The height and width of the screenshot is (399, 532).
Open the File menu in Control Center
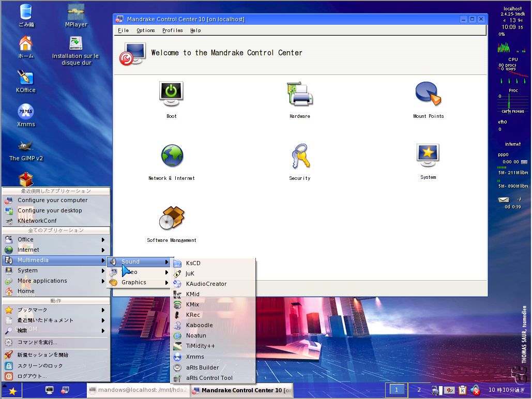pos(123,30)
